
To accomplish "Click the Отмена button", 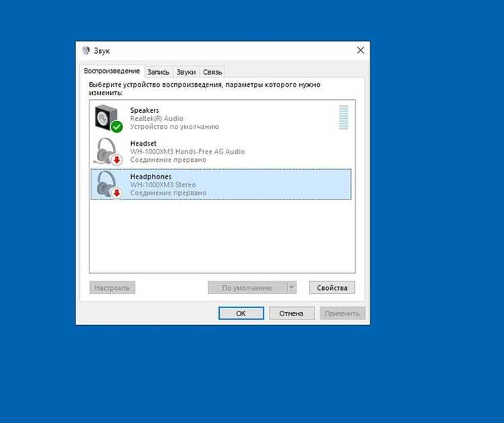I will (292, 313).
